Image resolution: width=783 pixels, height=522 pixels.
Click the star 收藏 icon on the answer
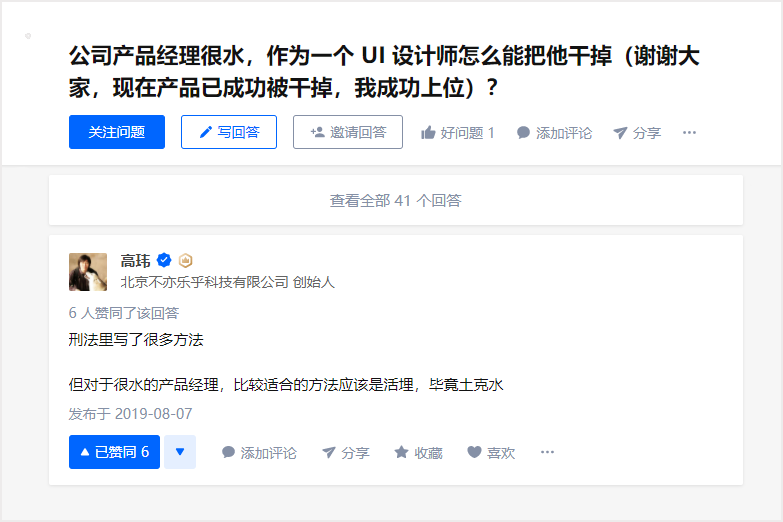click(x=401, y=452)
